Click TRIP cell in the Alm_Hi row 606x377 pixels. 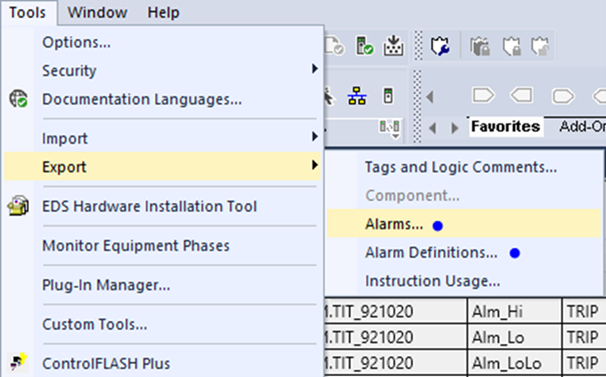[x=584, y=311]
